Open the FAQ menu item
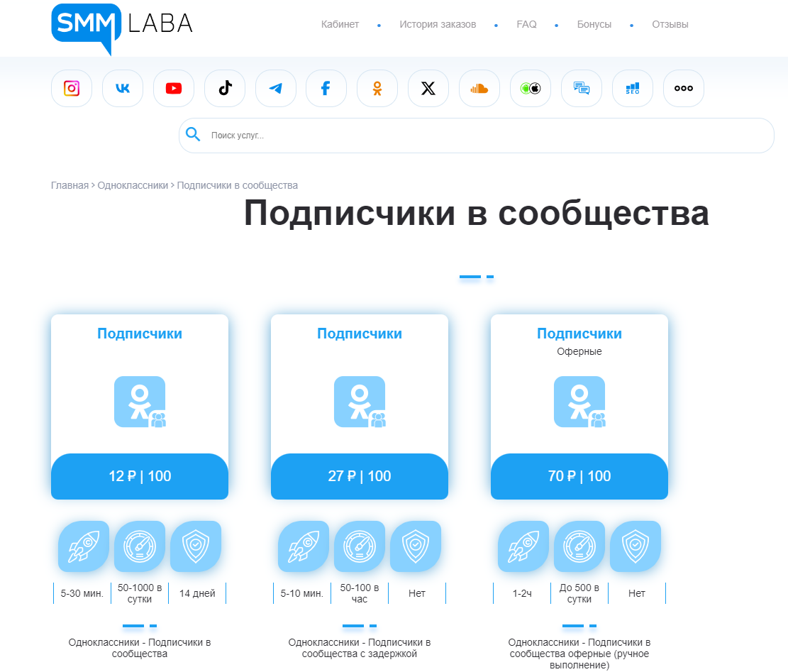The height and width of the screenshot is (672, 788). [527, 24]
